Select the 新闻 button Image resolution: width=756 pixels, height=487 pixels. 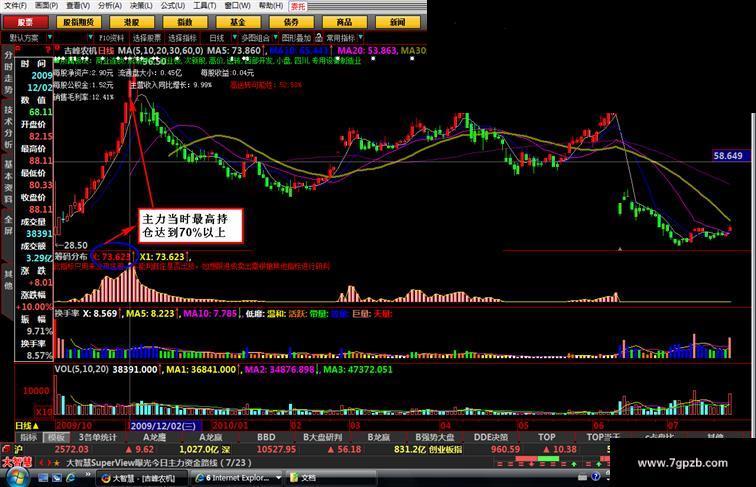pos(398,22)
